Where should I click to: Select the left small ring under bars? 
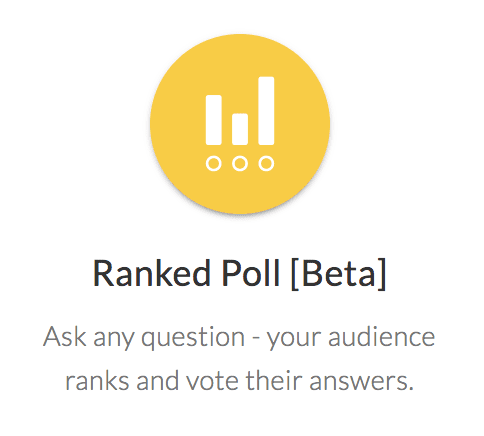coord(214,164)
